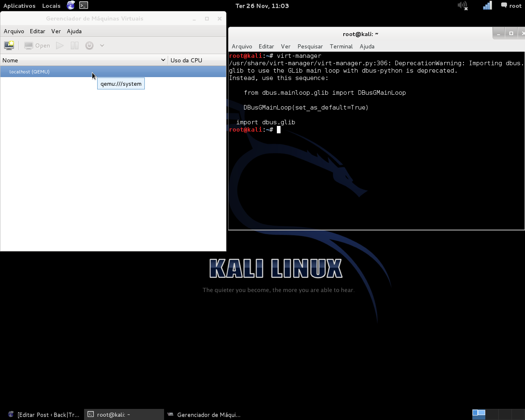Pause the virtual machine icon
The image size is (525, 420).
tap(75, 46)
